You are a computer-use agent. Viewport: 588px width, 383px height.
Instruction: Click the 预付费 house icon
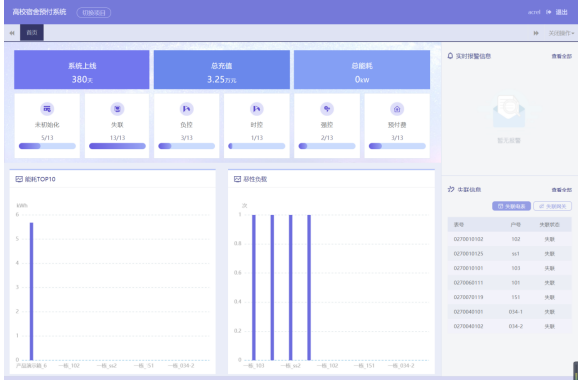pyautogui.click(x=397, y=109)
